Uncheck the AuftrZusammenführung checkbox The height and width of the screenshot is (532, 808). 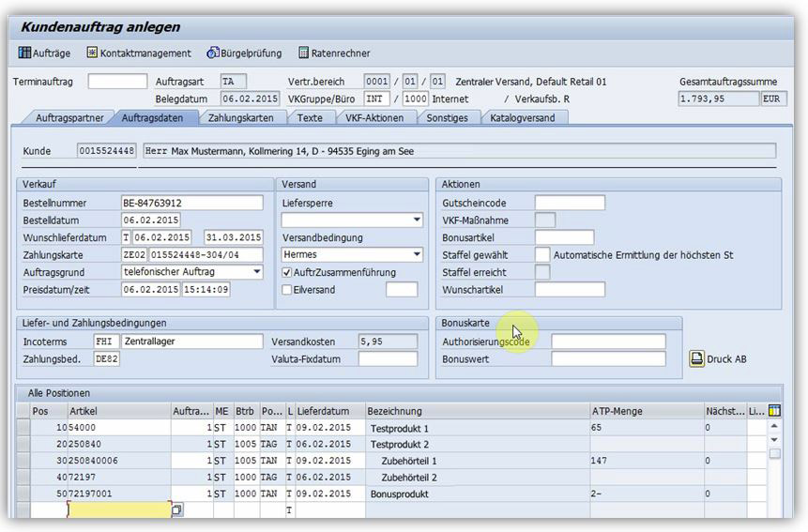tap(287, 272)
